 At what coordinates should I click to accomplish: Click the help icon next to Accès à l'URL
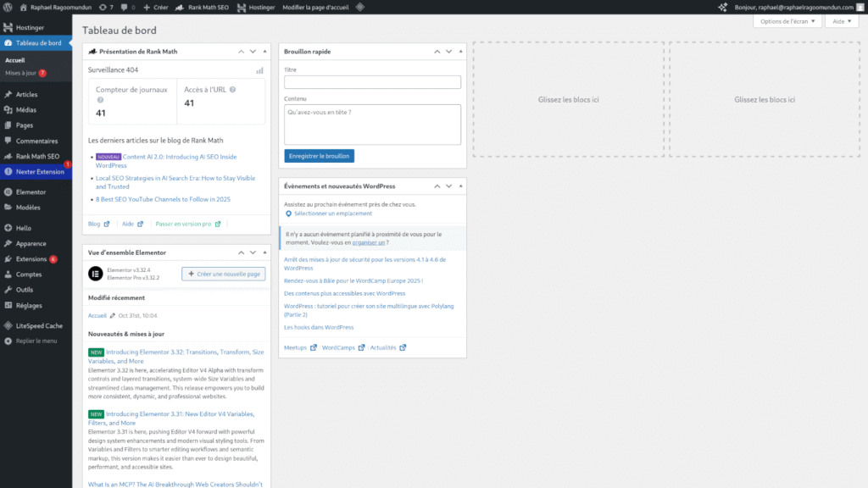click(x=232, y=89)
